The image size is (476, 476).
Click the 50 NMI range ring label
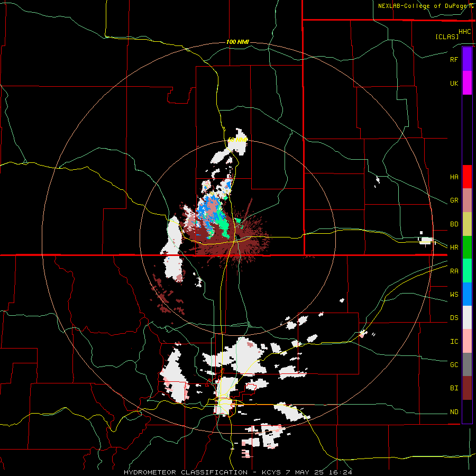[x=237, y=140]
